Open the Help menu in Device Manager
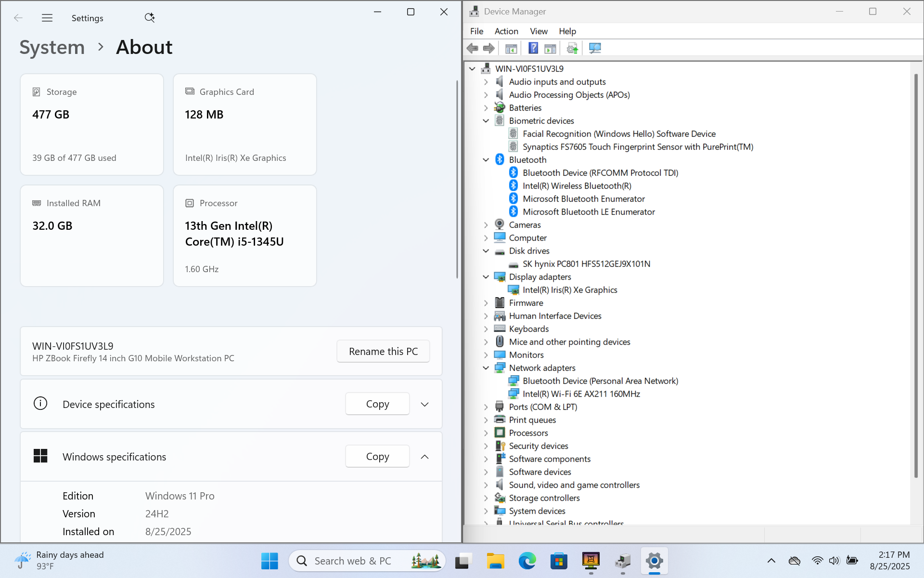The height and width of the screenshot is (578, 924). [567, 31]
